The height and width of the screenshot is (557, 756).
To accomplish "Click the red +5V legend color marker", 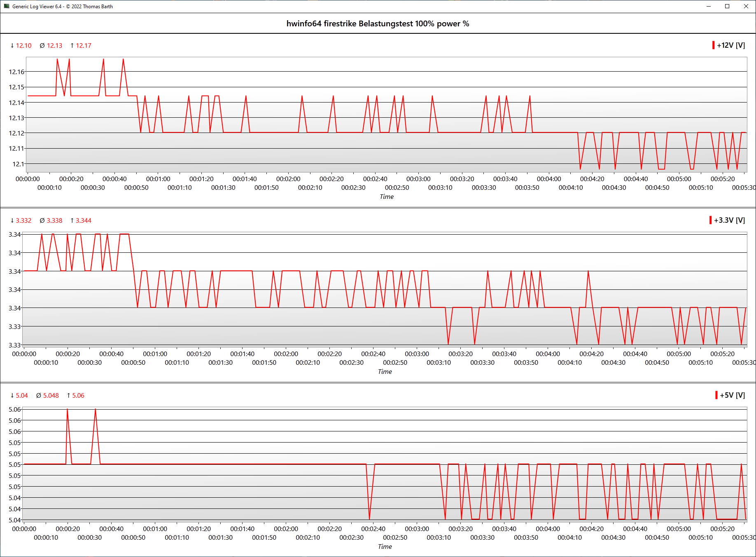I will 716,395.
